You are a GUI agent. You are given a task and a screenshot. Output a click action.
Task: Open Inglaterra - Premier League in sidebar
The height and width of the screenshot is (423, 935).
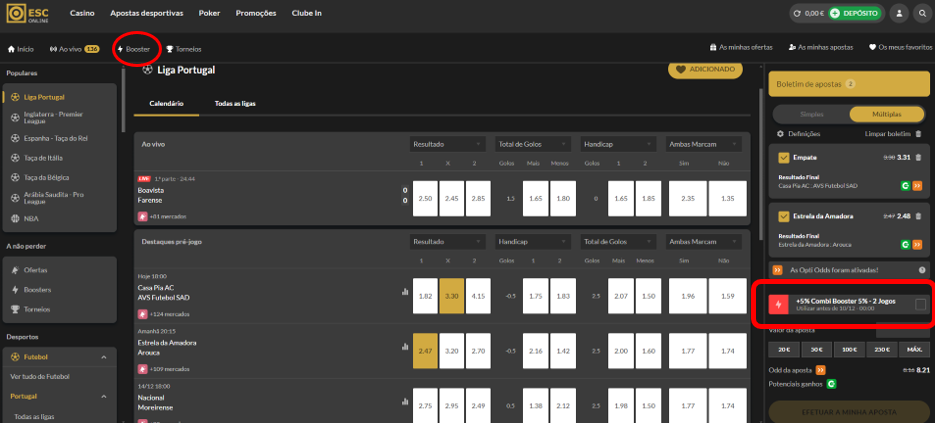60,117
